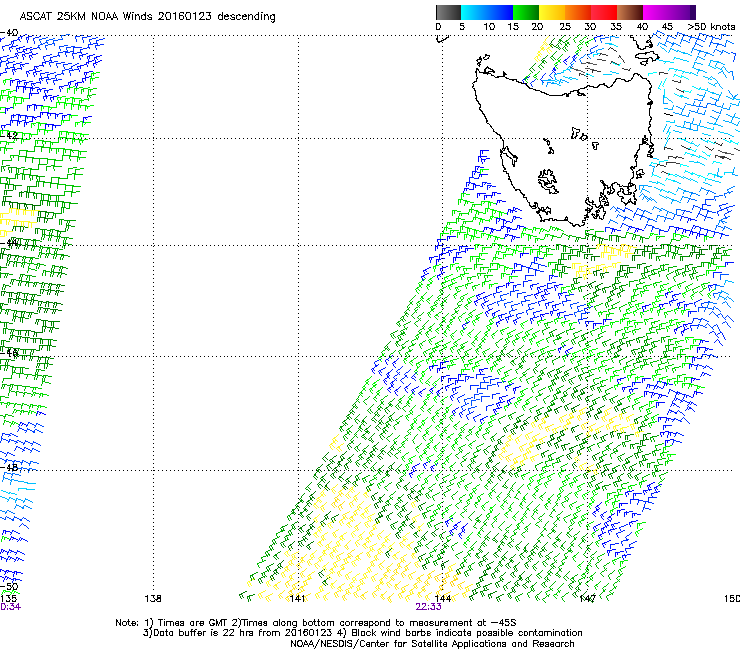
Task: Click the 138 longitude axis label
Action: coord(153,599)
